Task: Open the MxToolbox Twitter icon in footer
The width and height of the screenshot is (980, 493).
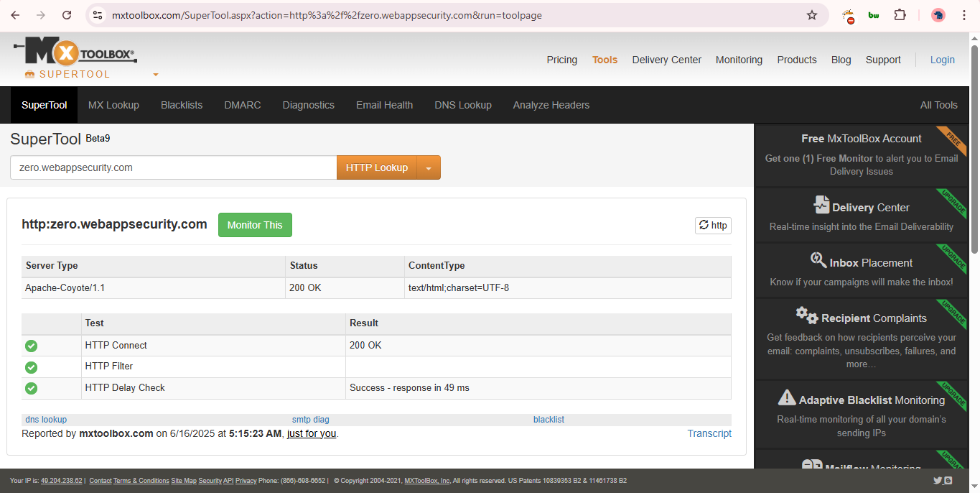Action: [938, 481]
